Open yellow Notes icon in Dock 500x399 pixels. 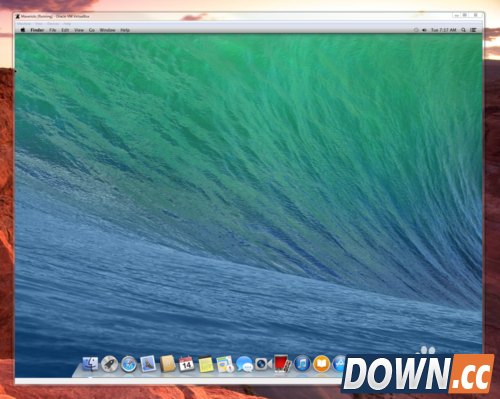pyautogui.click(x=206, y=364)
